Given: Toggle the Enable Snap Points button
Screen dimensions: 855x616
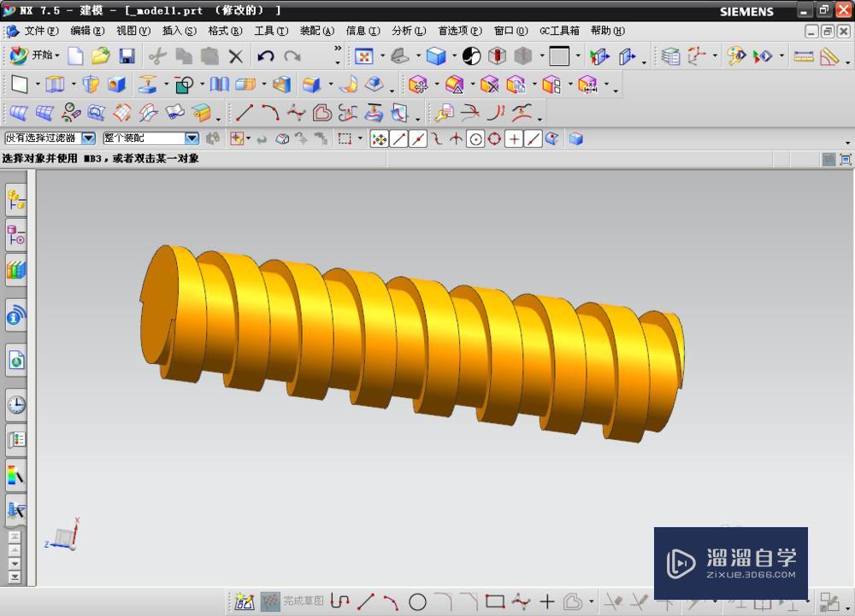Looking at the screenshot, I should tap(379, 139).
